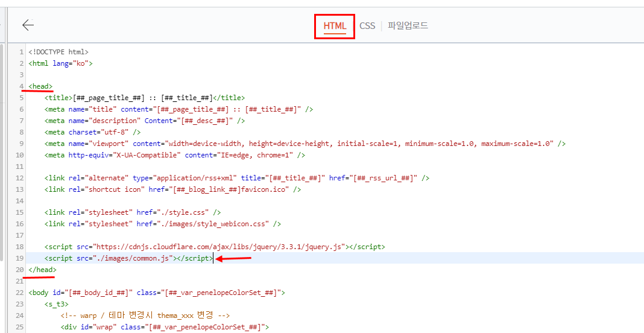Image resolution: width=644 pixels, height=333 pixels.
Task: Click the ./style.css stylesheet line
Action: (133, 212)
